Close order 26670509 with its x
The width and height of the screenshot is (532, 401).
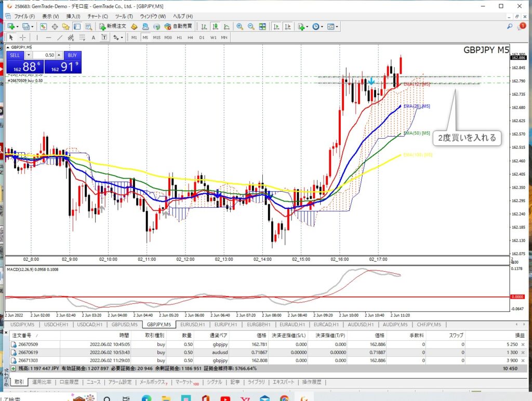[523, 344]
